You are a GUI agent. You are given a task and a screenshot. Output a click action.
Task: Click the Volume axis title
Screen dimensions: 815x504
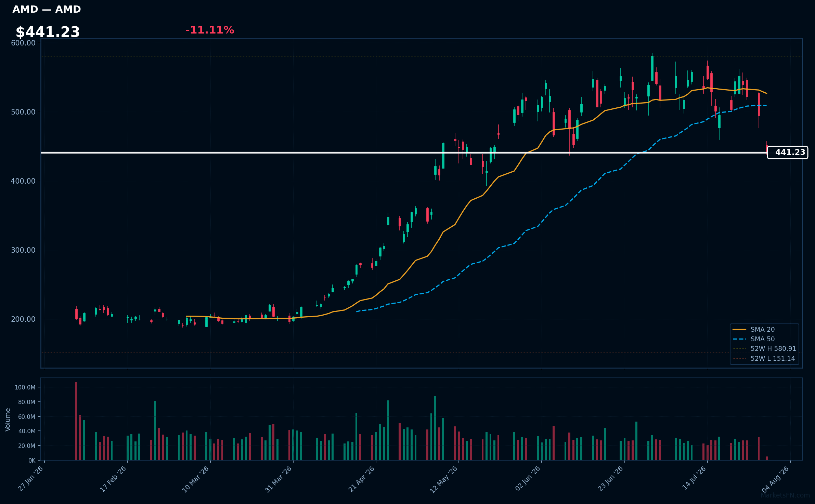click(x=8, y=419)
